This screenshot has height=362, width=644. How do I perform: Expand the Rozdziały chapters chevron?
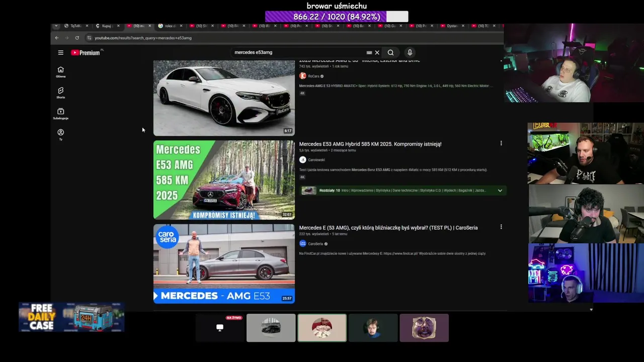coord(500,191)
